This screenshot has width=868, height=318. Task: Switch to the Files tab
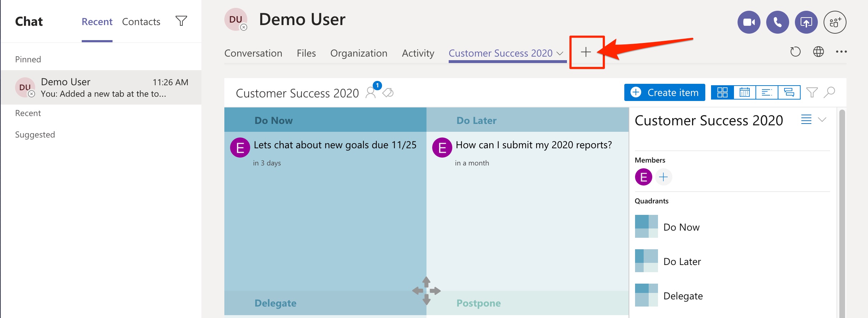306,53
